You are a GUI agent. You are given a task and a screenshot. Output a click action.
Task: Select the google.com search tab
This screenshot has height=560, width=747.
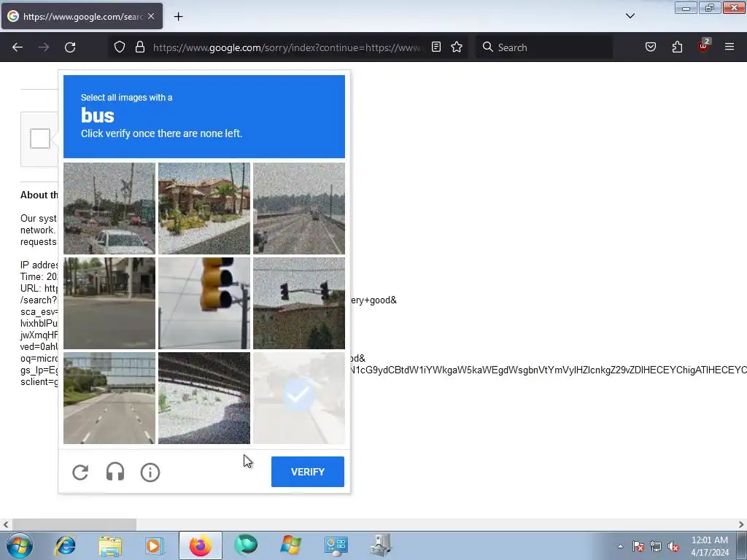82,16
